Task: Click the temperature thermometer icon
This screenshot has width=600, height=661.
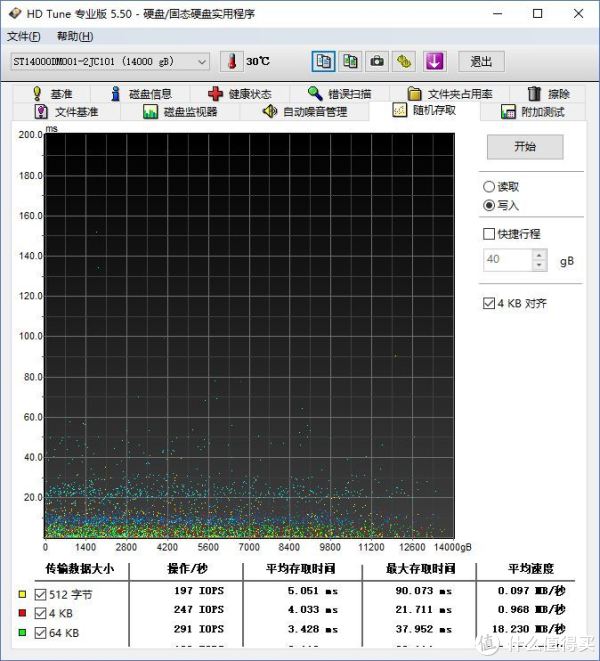Action: point(231,62)
